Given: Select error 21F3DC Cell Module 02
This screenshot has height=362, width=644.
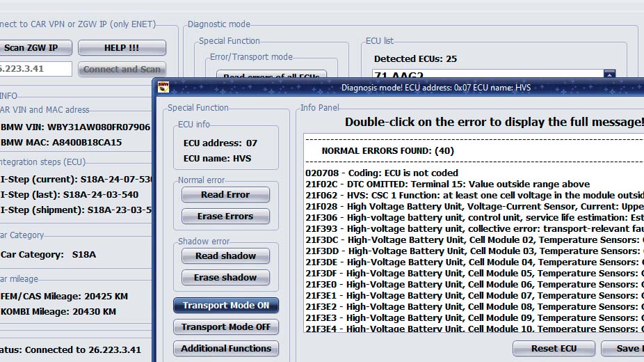Looking at the screenshot, I should click(x=474, y=239).
